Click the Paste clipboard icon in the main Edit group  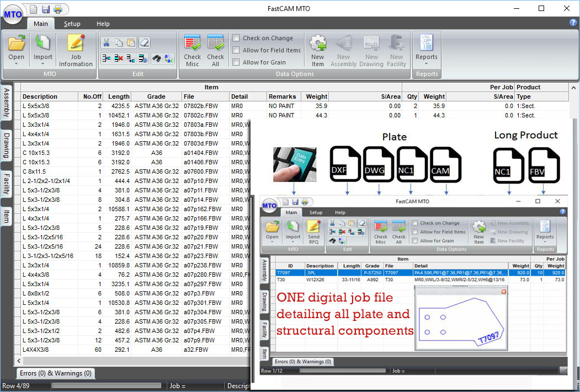131,42
